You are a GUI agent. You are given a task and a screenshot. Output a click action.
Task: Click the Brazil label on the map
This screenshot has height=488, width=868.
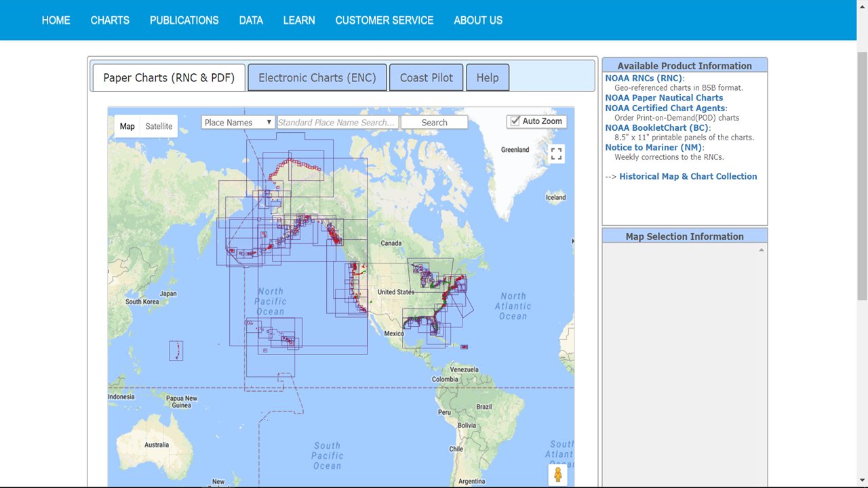coord(484,407)
